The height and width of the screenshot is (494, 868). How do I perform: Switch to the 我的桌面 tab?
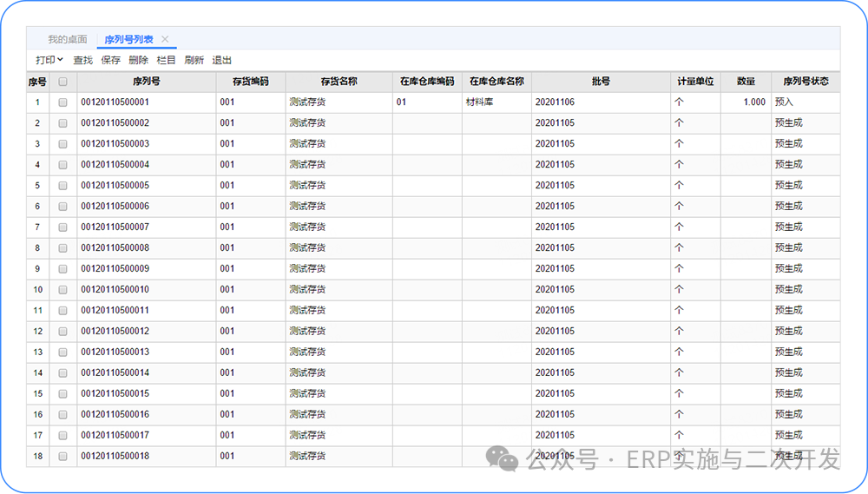67,39
